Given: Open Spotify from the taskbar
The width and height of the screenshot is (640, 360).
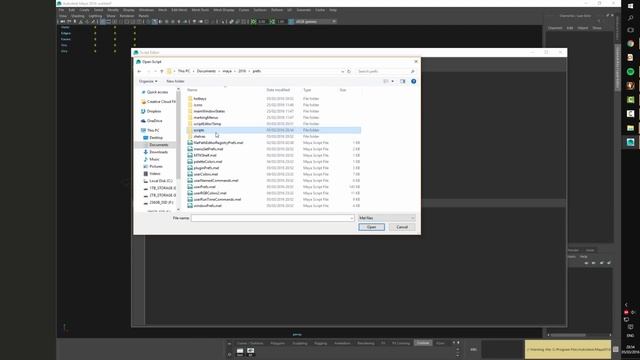Looking at the screenshot, I should pyautogui.click(x=631, y=72).
